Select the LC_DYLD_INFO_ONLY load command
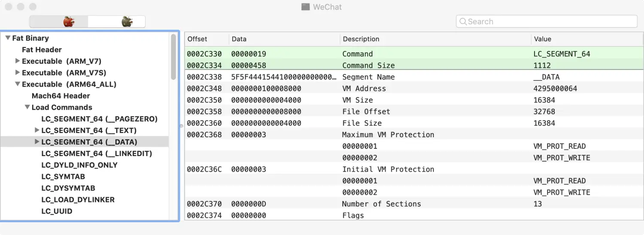This screenshot has height=235, width=644. tap(79, 165)
